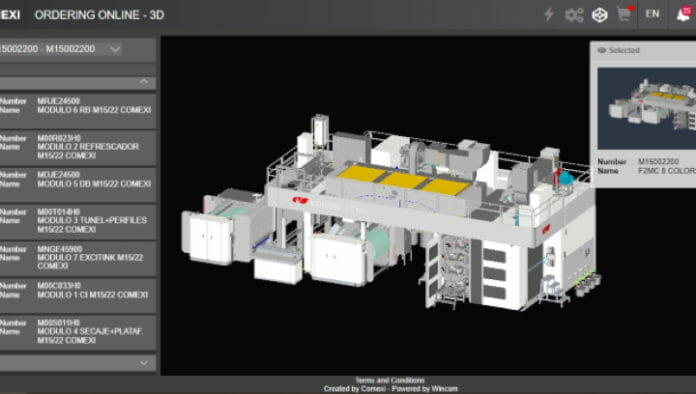Viewport: 696px width, 394px height.
Task: Open the M15002200 machine dropdown
Action: coord(78,49)
